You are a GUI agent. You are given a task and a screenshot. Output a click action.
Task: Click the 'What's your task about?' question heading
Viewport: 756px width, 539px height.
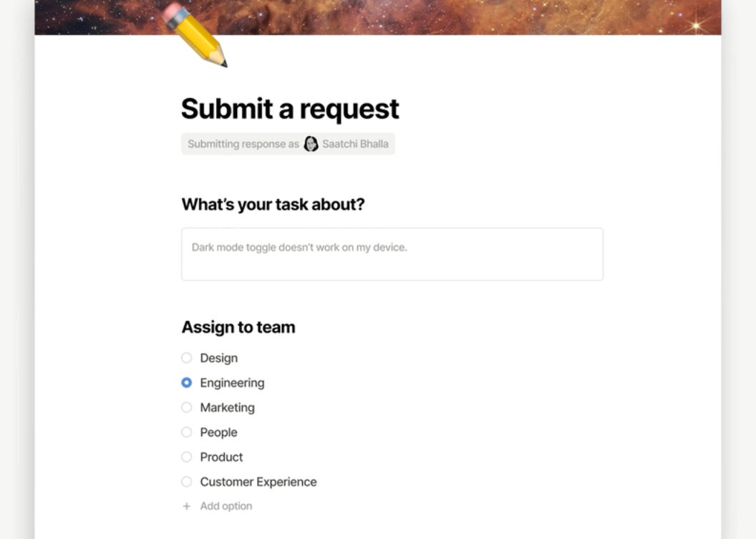[273, 205]
